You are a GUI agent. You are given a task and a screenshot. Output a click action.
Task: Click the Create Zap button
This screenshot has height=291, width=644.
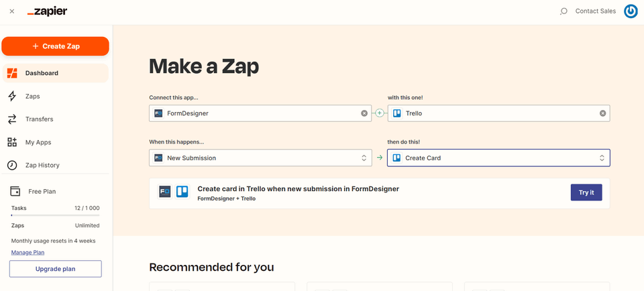[x=56, y=46]
